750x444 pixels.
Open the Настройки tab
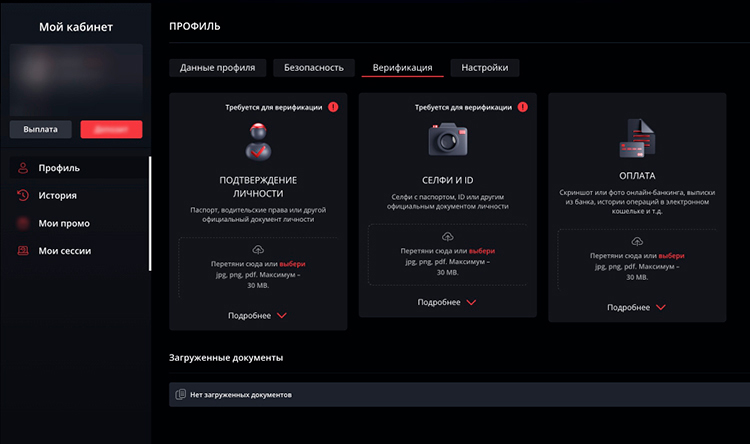(485, 68)
